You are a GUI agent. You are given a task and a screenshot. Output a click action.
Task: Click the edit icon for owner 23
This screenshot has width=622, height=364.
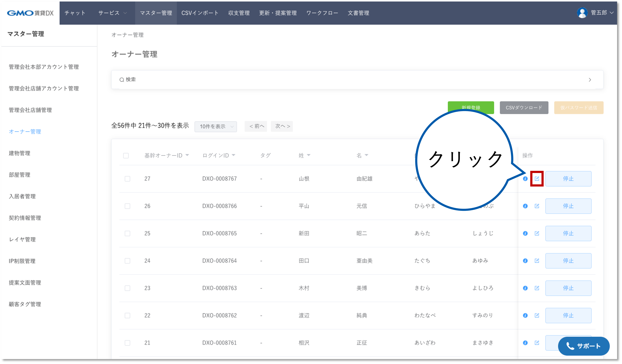[537, 288]
